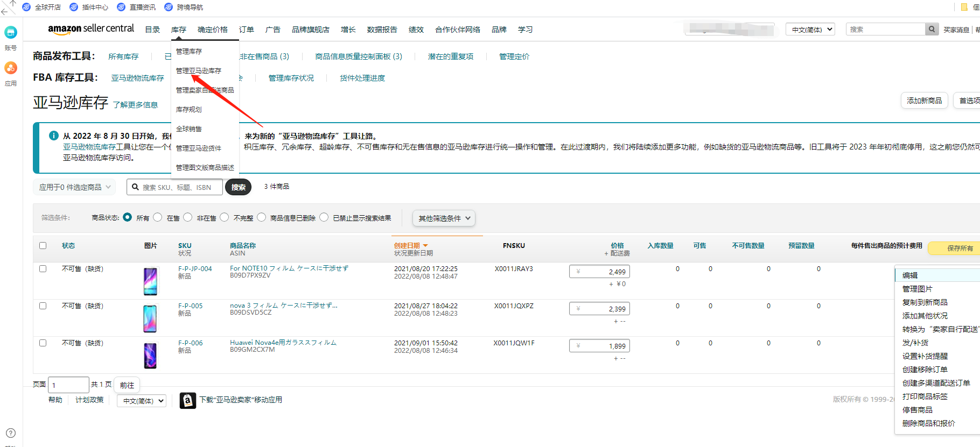This screenshot has height=447, width=980.
Task: Focus the SKU、标题、ISBN search field
Action: [175, 187]
